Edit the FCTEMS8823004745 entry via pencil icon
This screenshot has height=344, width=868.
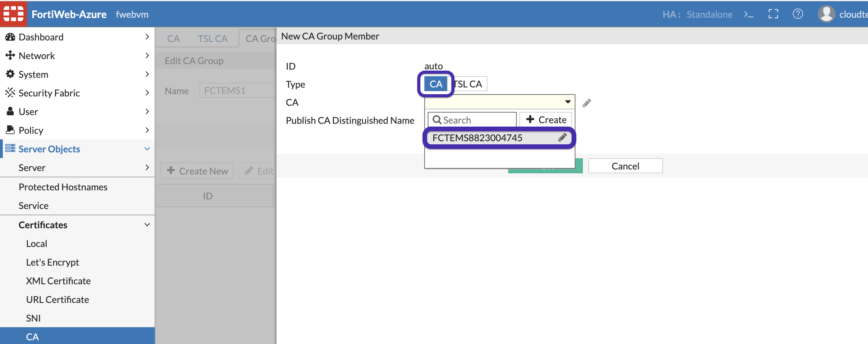pos(562,137)
